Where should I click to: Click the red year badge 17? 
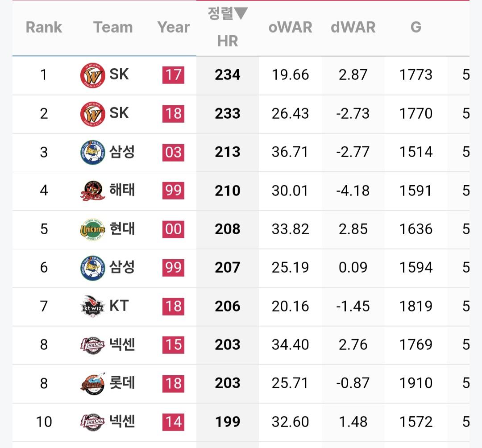point(173,75)
